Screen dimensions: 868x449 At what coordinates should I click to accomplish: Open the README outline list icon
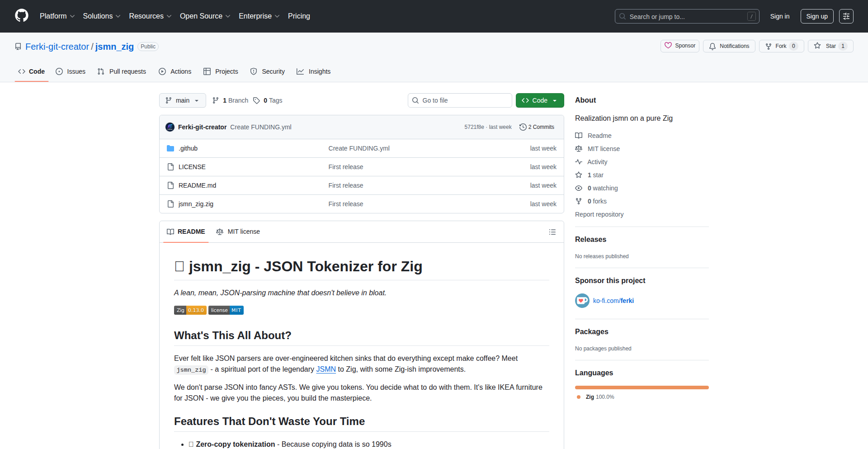(x=552, y=232)
